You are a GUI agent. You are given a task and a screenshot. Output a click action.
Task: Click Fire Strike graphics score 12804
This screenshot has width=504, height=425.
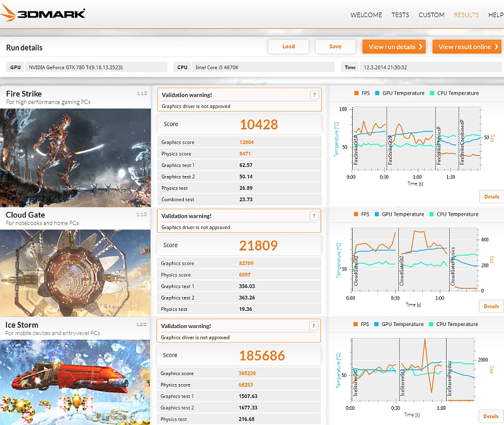click(246, 143)
